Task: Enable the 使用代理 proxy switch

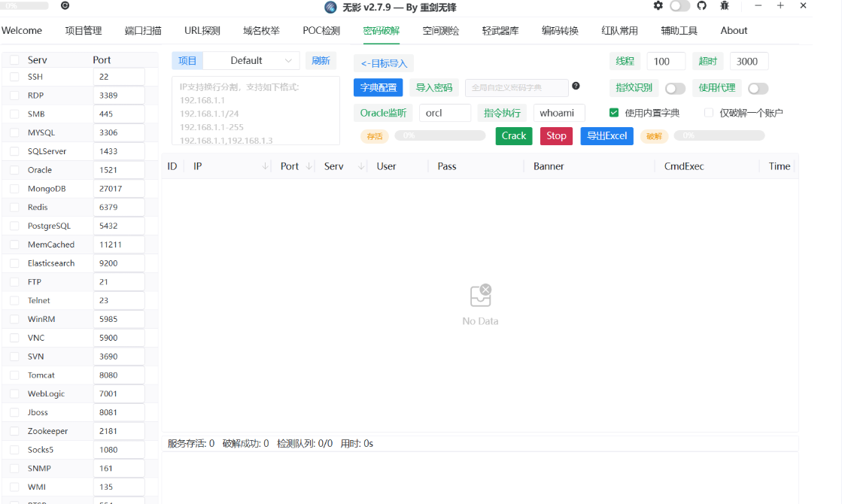Action: click(758, 88)
